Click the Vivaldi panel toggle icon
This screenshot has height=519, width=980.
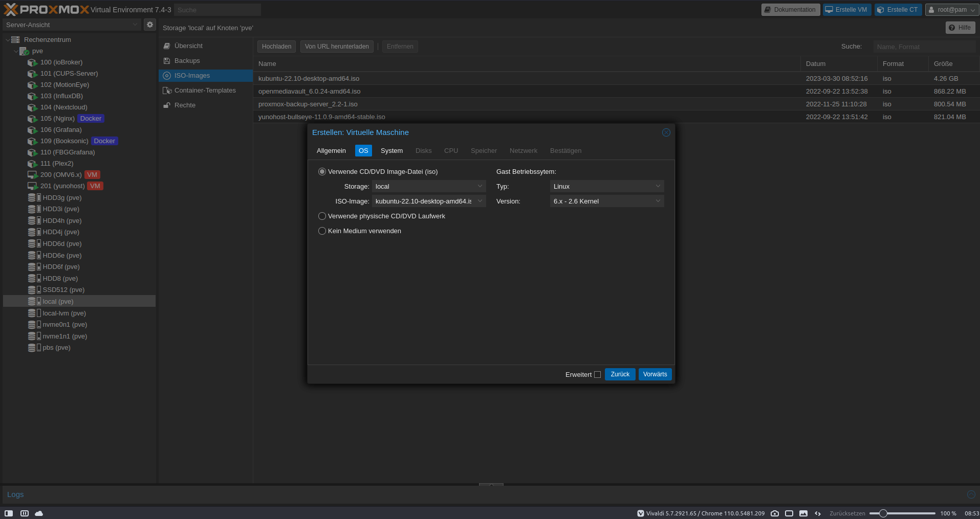[9, 513]
